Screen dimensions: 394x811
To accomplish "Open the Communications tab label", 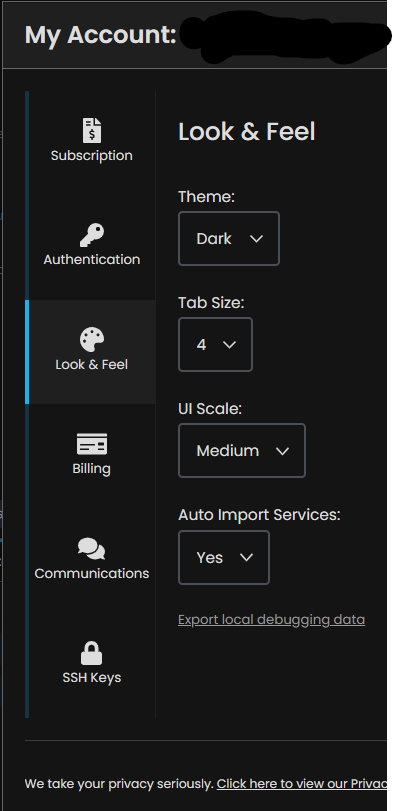I will tap(92, 574).
